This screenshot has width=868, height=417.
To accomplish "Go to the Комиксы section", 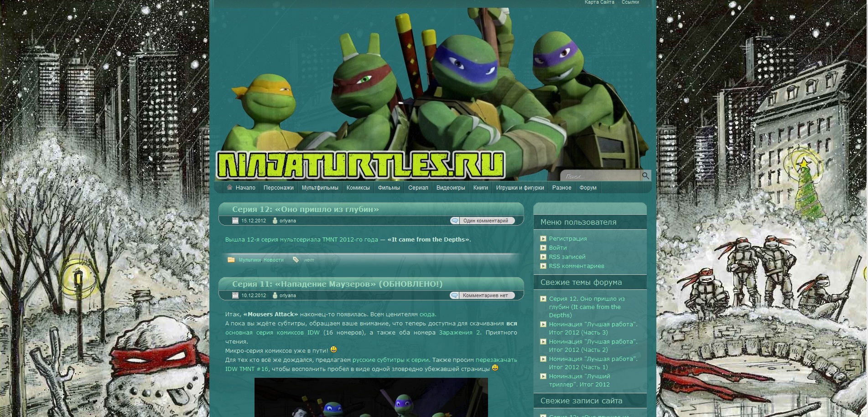I will coord(358,188).
